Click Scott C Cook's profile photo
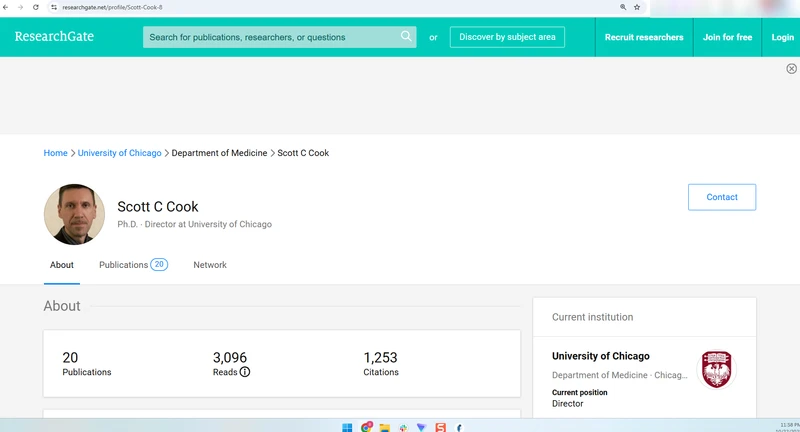 (x=74, y=214)
